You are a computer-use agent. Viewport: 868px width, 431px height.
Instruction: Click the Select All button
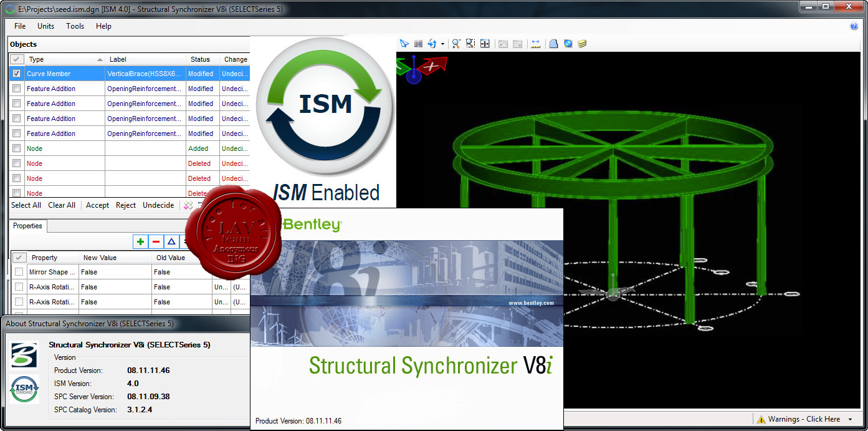coord(26,205)
